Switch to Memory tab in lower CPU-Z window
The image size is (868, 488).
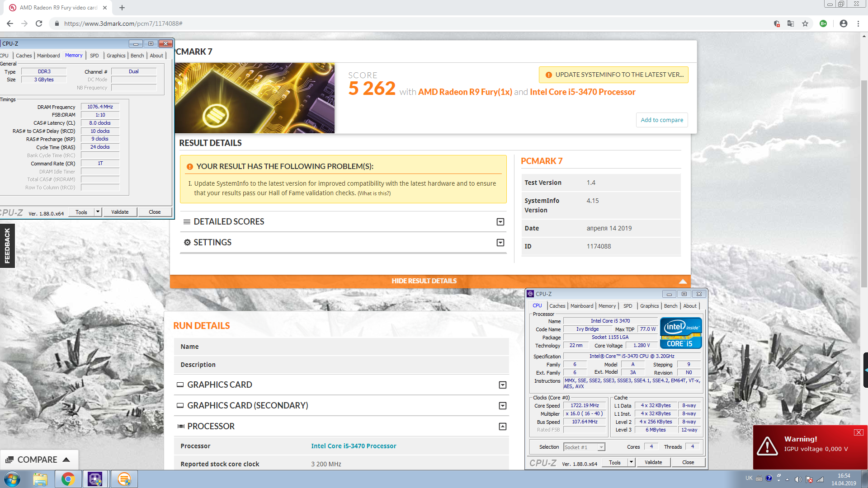pos(607,306)
